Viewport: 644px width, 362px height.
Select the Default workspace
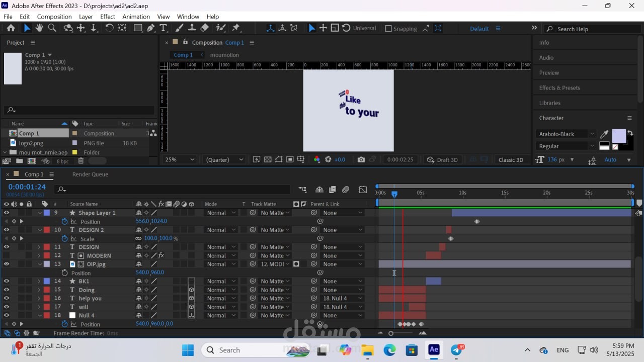coord(479,29)
